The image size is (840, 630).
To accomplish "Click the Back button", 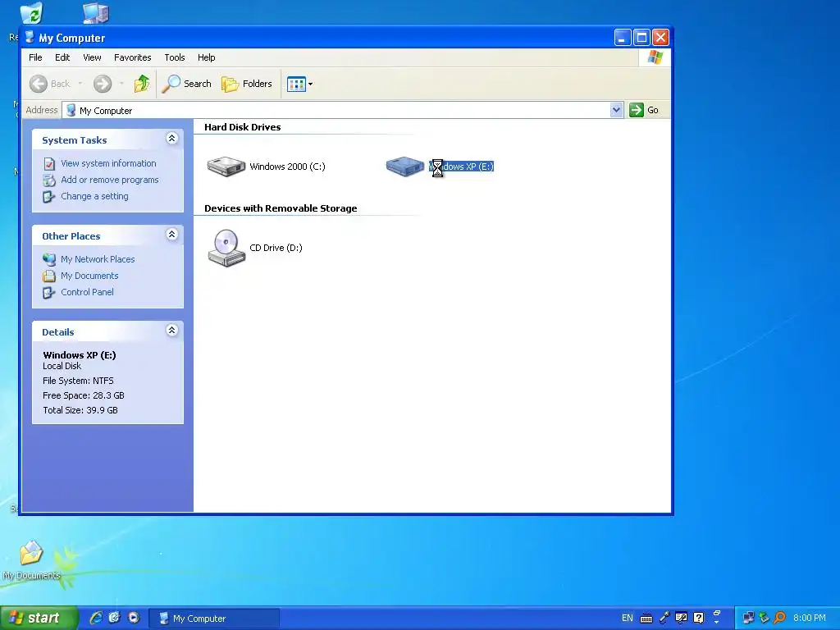I will click(x=49, y=84).
